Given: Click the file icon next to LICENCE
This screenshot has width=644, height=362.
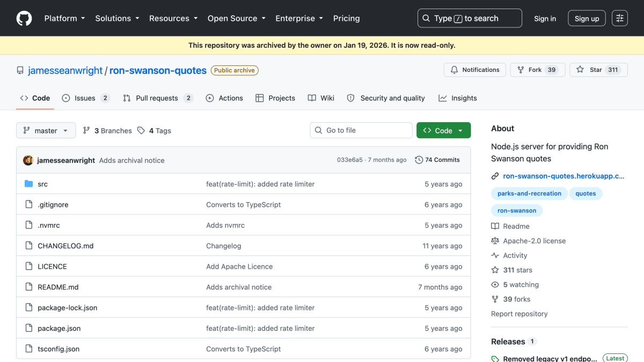Looking at the screenshot, I should point(29,267).
